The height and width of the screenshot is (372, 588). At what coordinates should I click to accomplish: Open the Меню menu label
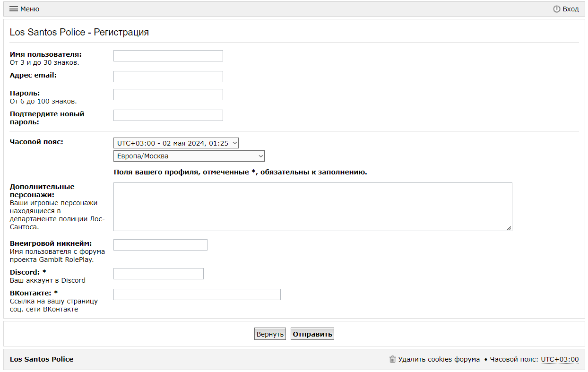click(30, 9)
